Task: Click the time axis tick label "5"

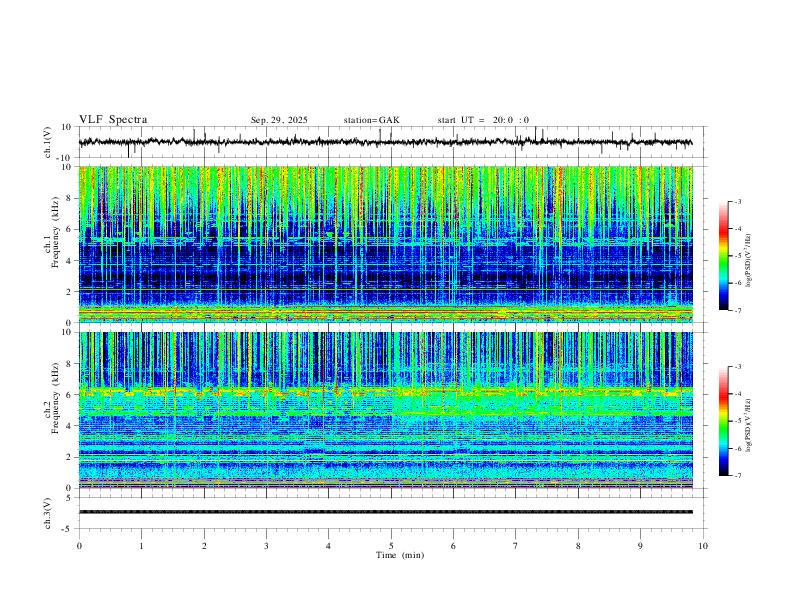Action: pos(391,546)
